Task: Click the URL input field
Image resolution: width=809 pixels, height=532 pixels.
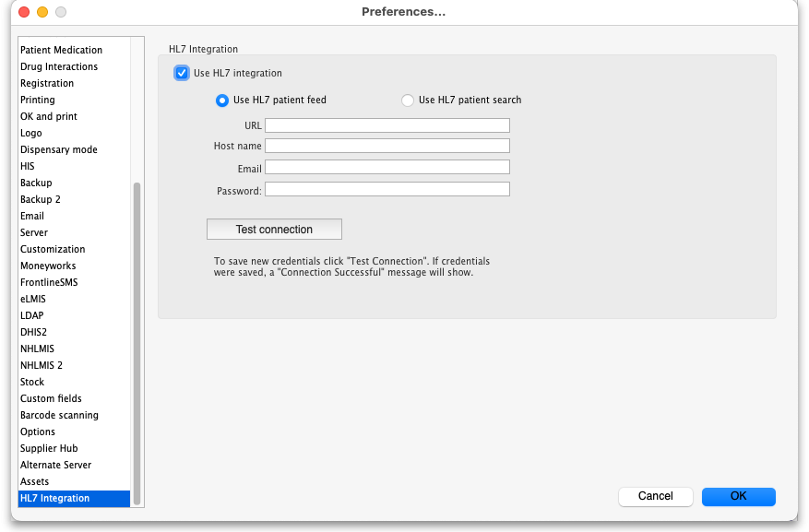Action: tap(387, 125)
